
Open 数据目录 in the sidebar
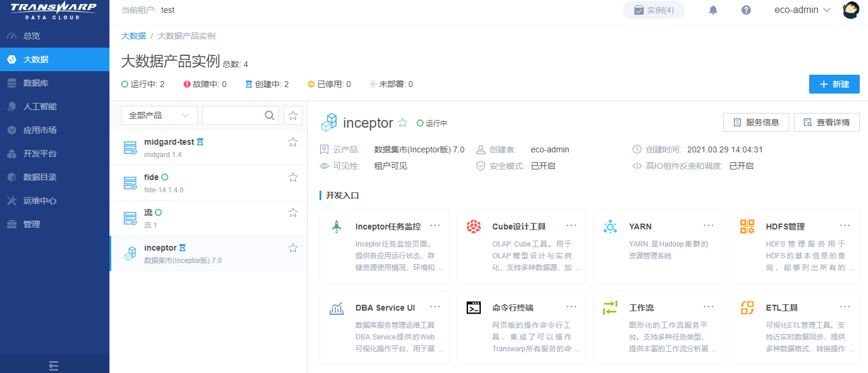(55, 177)
